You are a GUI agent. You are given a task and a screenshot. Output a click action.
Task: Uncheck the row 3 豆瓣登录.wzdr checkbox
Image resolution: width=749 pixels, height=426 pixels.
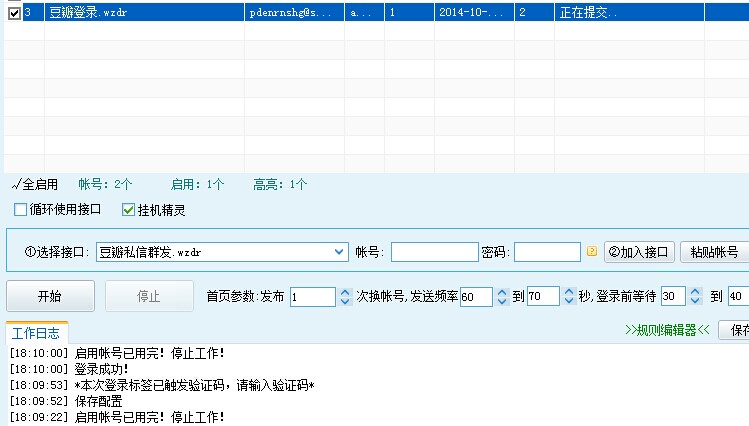14,12
